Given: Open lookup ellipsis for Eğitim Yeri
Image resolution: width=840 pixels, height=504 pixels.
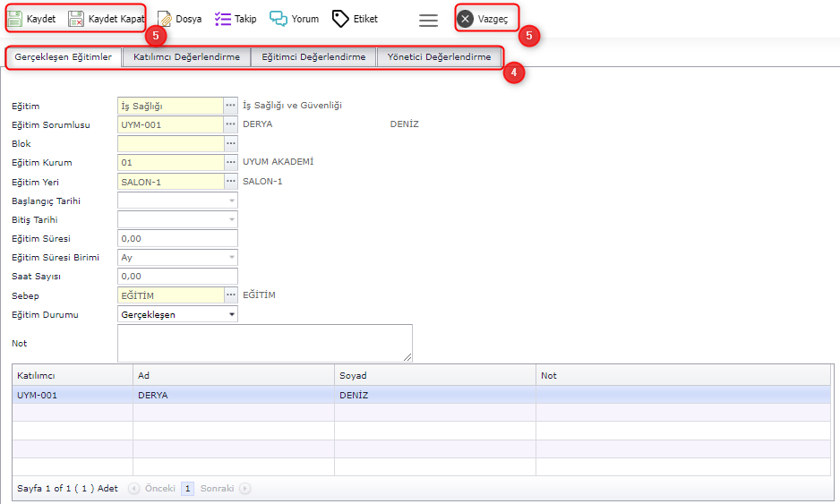Looking at the screenshot, I should pyautogui.click(x=230, y=182).
